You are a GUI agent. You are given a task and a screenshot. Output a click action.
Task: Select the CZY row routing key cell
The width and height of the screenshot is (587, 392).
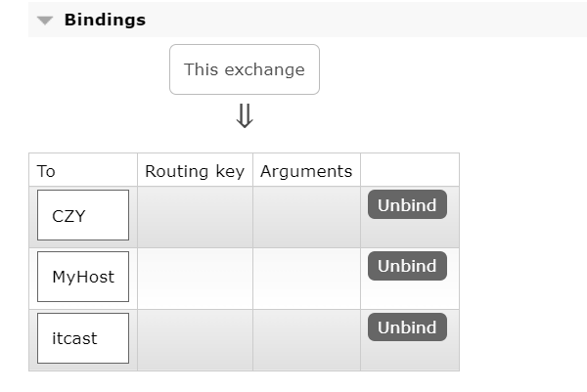tap(195, 216)
